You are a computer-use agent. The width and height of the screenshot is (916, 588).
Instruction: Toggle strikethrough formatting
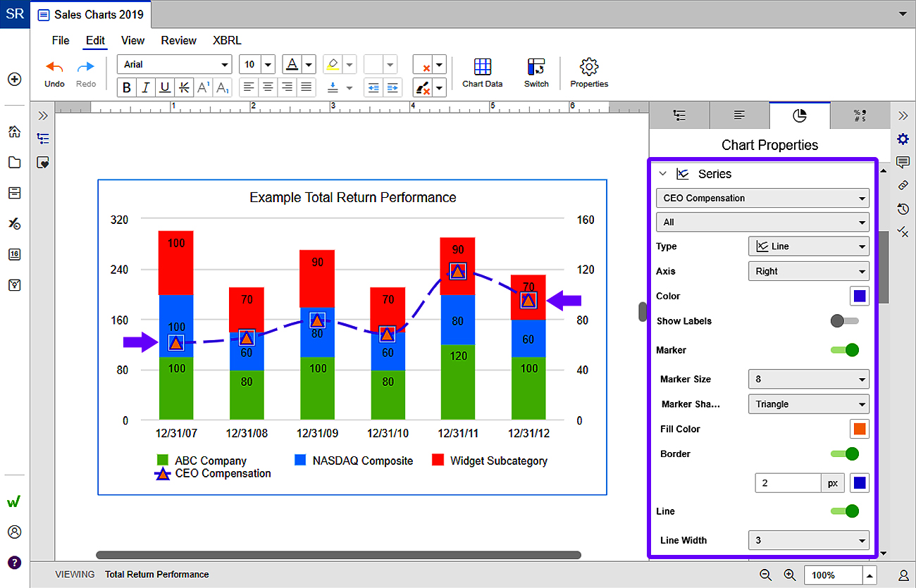(x=184, y=87)
